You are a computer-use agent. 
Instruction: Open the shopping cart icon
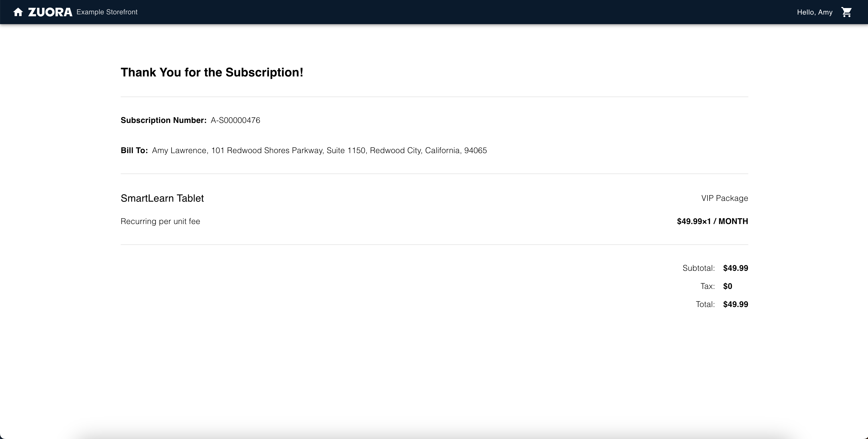846,12
